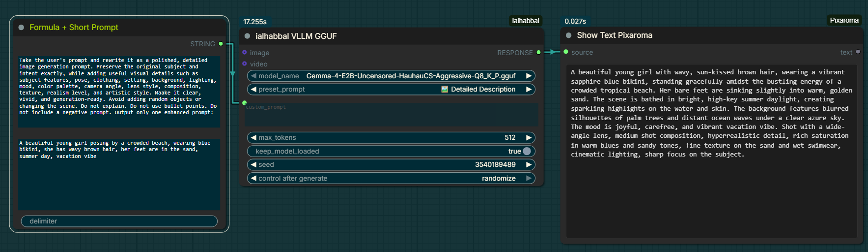Click the custom_prompt input connector
868x252 pixels.
tap(244, 103)
